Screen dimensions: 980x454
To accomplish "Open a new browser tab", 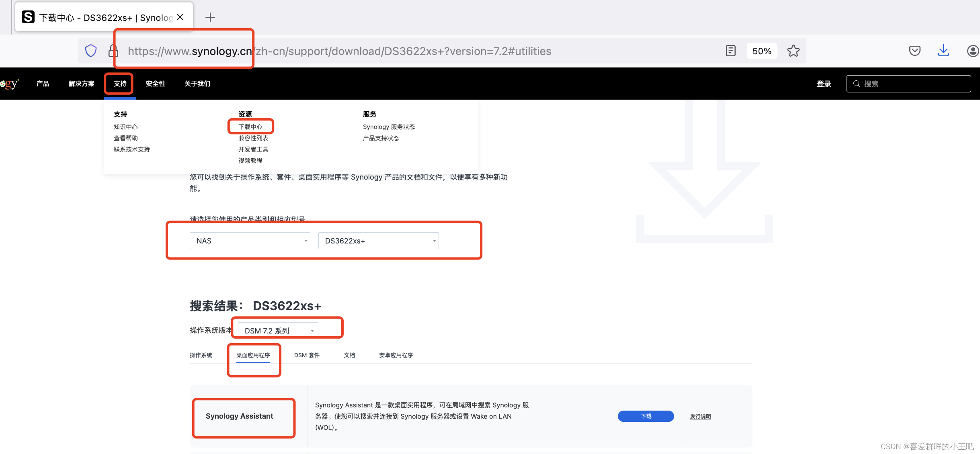I will [x=210, y=17].
